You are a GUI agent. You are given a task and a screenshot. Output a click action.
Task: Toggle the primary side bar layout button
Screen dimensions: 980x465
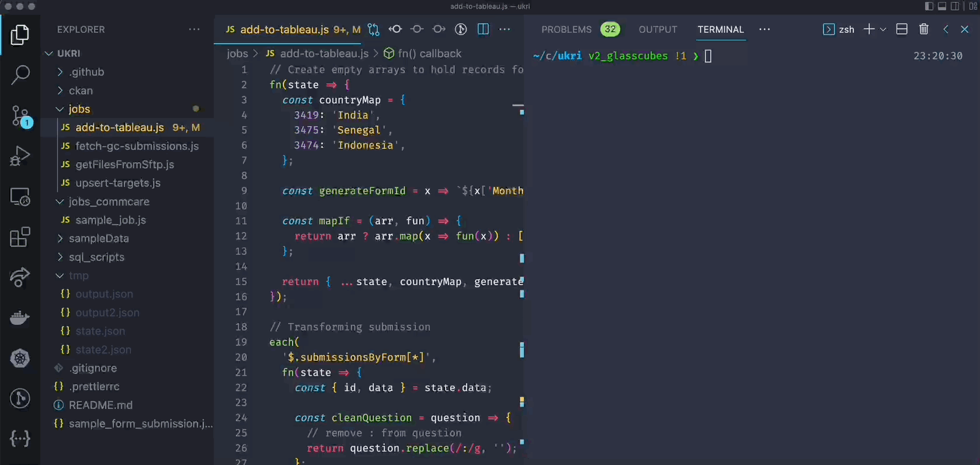929,6
